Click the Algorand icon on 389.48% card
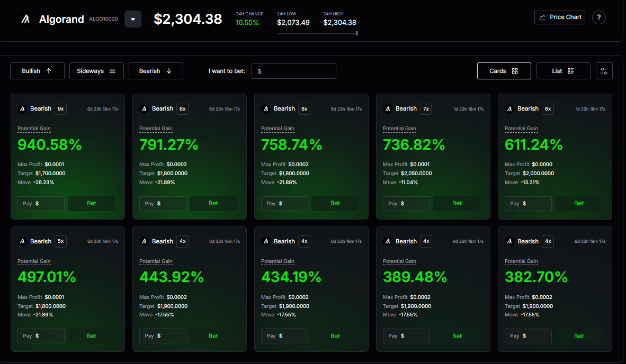This screenshot has height=364, width=626. tap(388, 241)
